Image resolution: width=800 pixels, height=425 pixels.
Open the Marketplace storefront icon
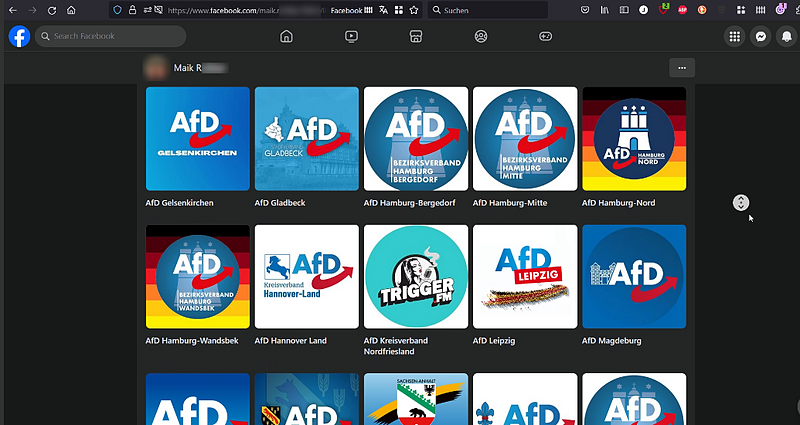click(416, 36)
